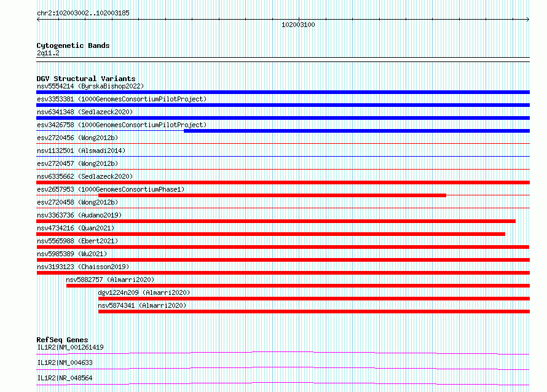547x392 pixels.
Task: Select esv2720458 (Wong2012b) variant label
Action: 77,202
